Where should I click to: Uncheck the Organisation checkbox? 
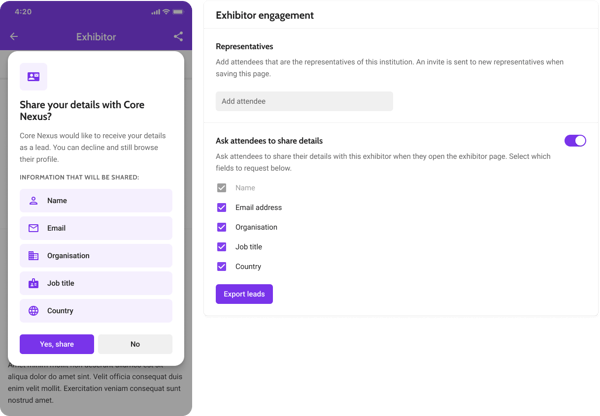(x=222, y=227)
